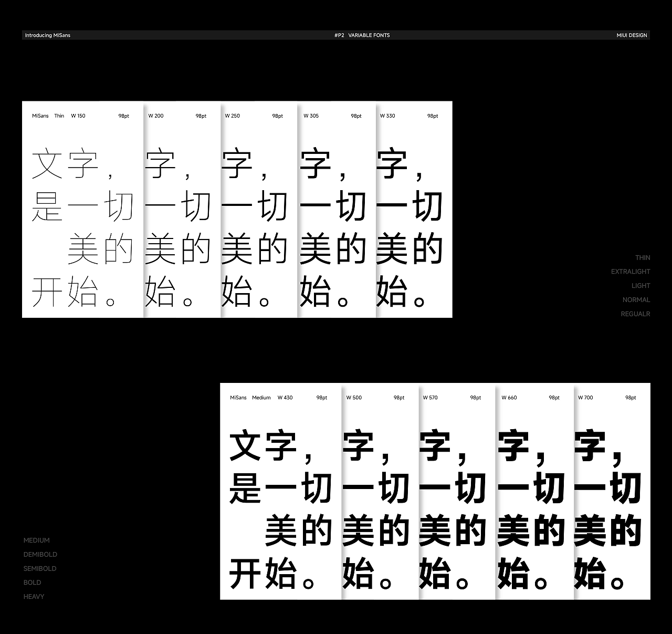Click 'SEMIBOLD' in the weight list
The width and height of the screenshot is (672, 634).
(x=40, y=568)
